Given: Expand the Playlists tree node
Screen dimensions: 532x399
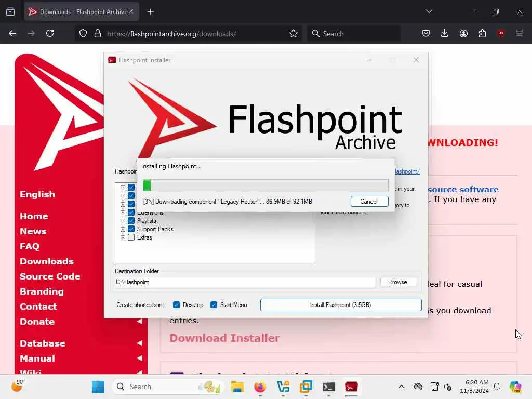Looking at the screenshot, I should (123, 221).
